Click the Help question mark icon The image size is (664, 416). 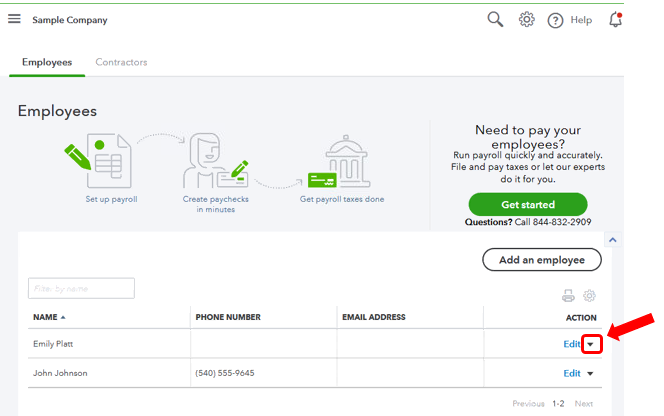[x=555, y=20]
